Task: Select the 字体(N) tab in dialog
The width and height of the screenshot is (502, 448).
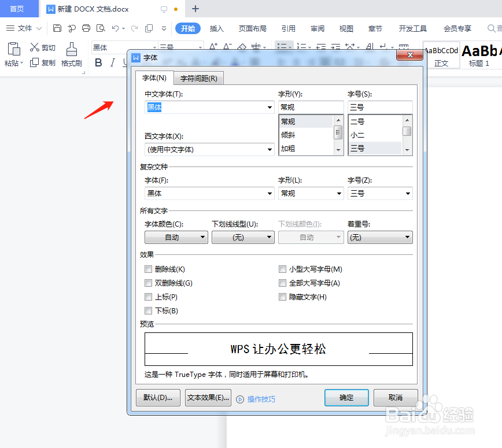Action: pyautogui.click(x=154, y=78)
